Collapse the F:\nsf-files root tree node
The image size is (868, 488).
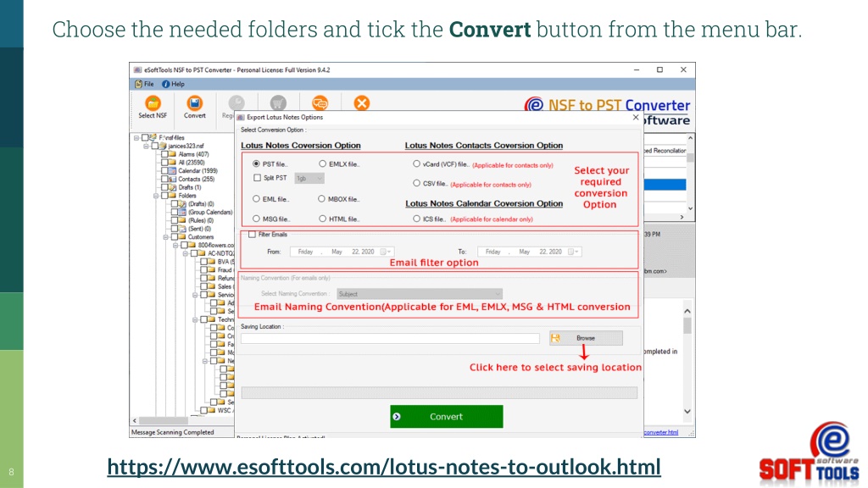(x=136, y=137)
